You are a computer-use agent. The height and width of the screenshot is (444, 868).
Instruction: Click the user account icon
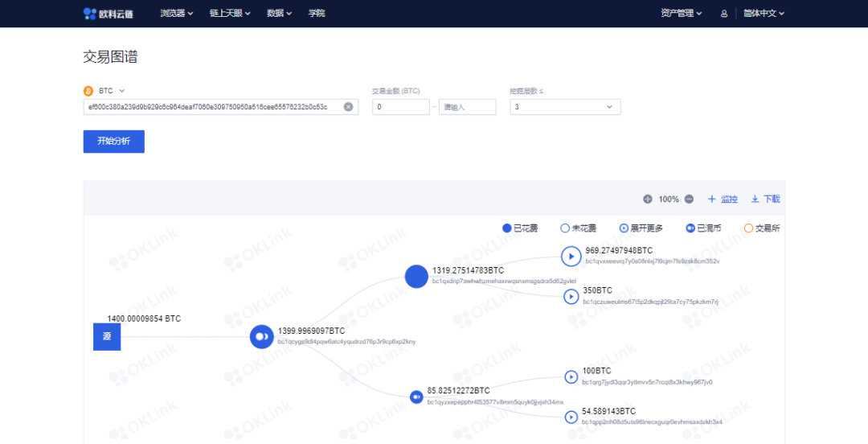(724, 14)
